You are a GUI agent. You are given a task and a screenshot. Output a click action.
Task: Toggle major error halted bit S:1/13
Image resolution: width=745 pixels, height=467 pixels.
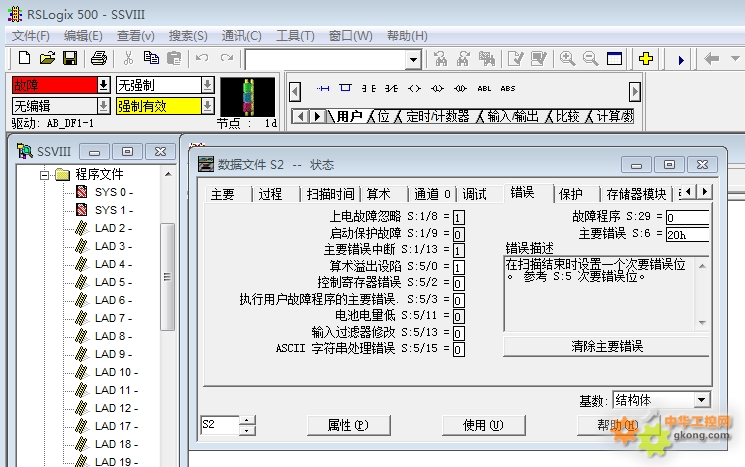(x=458, y=250)
